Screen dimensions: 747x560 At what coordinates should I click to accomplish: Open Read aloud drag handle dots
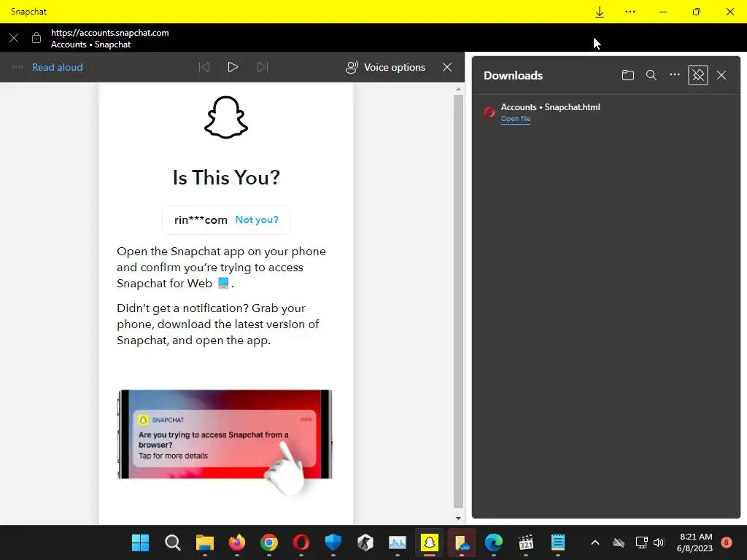[x=18, y=67]
